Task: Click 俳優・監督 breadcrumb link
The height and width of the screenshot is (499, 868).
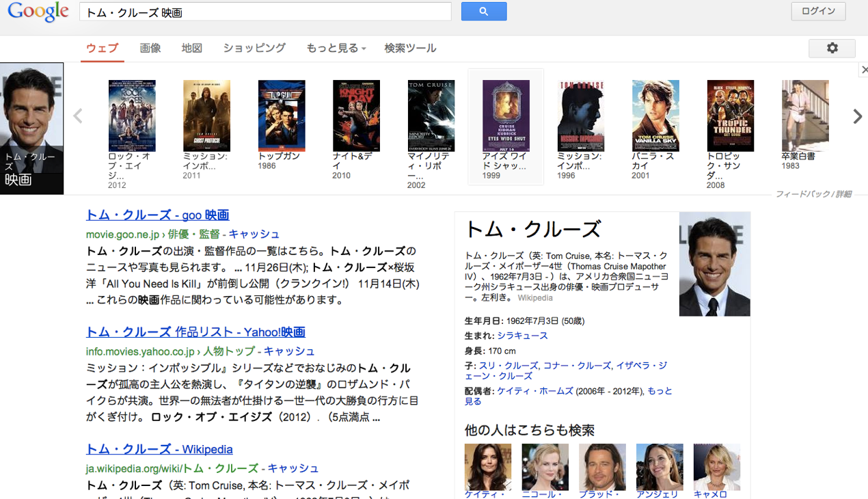Action: pos(193,234)
